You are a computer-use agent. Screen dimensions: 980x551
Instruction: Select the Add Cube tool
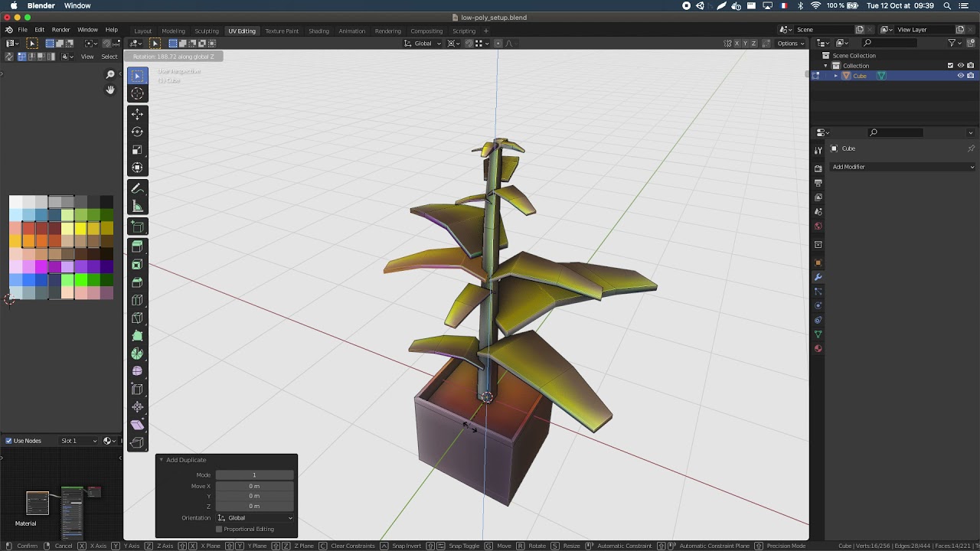137,227
